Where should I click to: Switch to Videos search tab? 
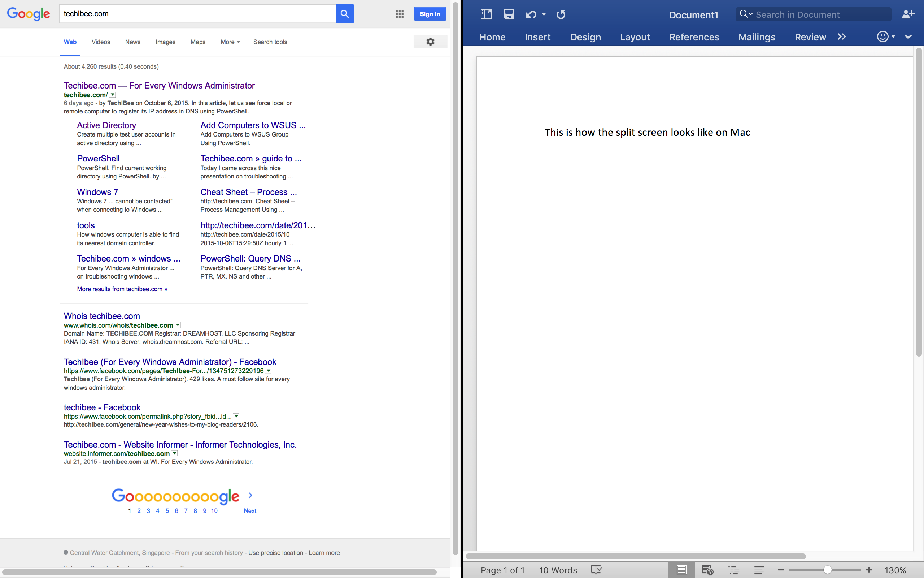(x=101, y=42)
